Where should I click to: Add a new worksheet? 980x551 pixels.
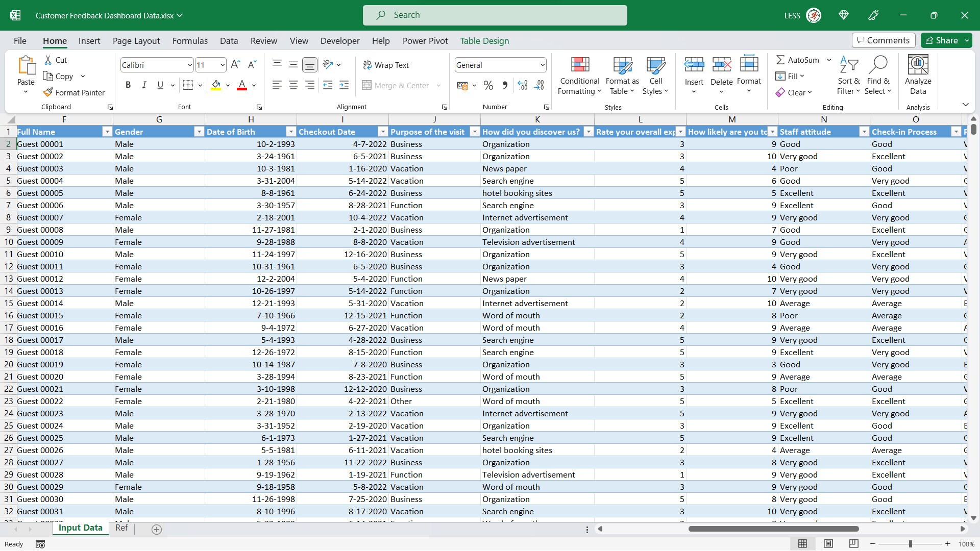(157, 530)
